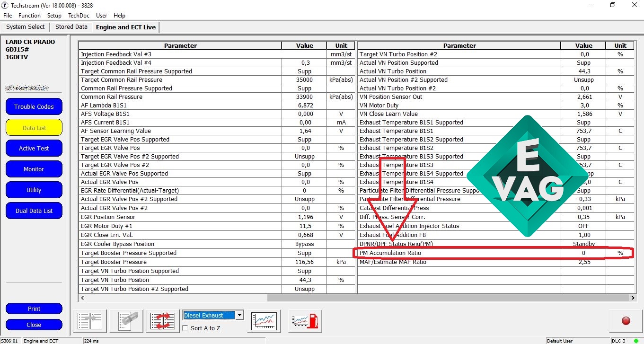Click the 33900 Common Rail Pressure value
This screenshot has height=344, width=644.
304,97
